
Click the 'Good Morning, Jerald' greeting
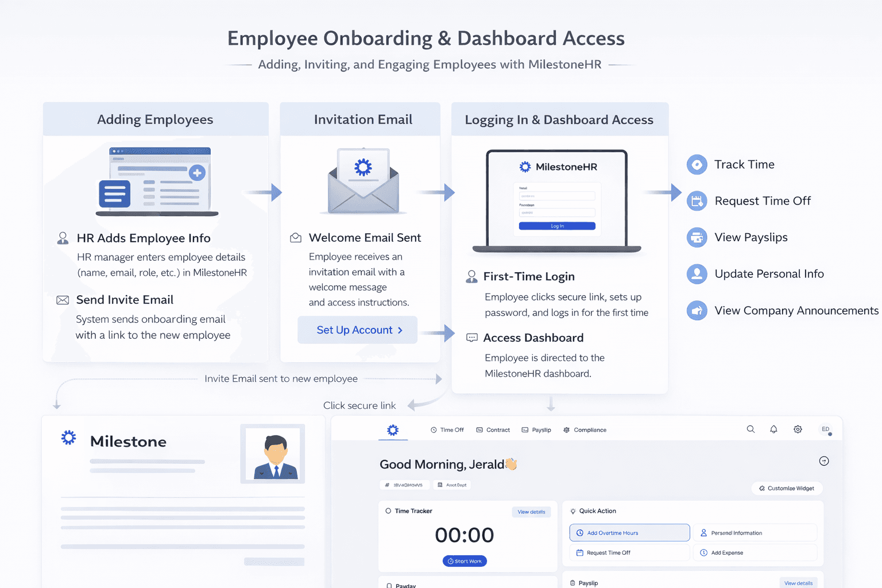point(442,465)
